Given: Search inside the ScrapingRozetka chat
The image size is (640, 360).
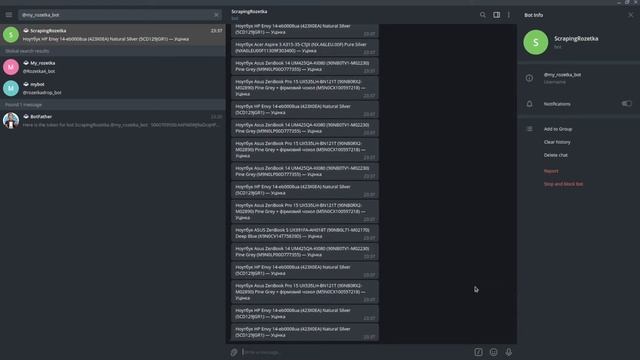Looking at the screenshot, I should tap(482, 15).
